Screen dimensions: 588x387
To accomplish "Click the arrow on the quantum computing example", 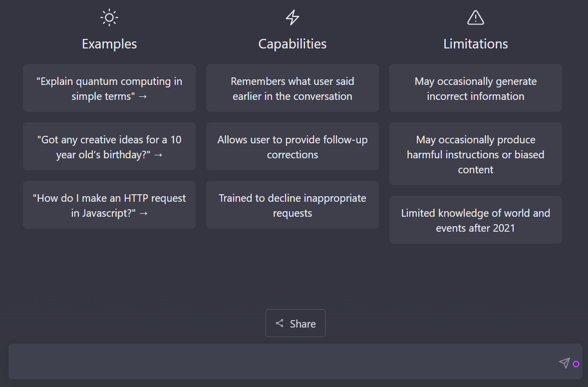I will coord(144,96).
